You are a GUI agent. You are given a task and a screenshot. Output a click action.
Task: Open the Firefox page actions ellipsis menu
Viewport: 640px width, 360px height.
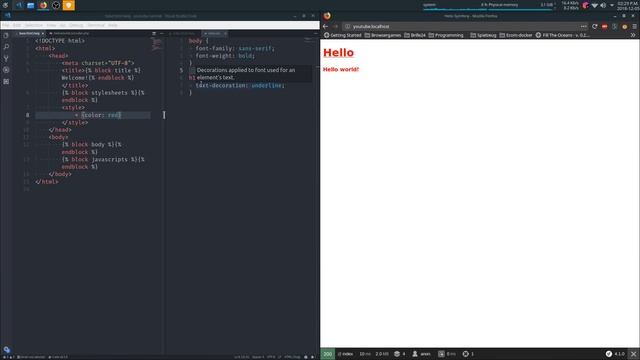584,26
